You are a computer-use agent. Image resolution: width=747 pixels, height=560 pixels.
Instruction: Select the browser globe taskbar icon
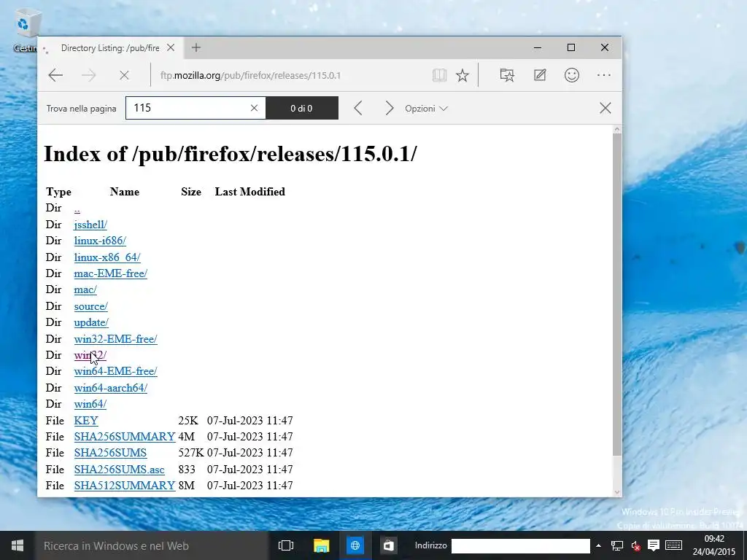355,545
